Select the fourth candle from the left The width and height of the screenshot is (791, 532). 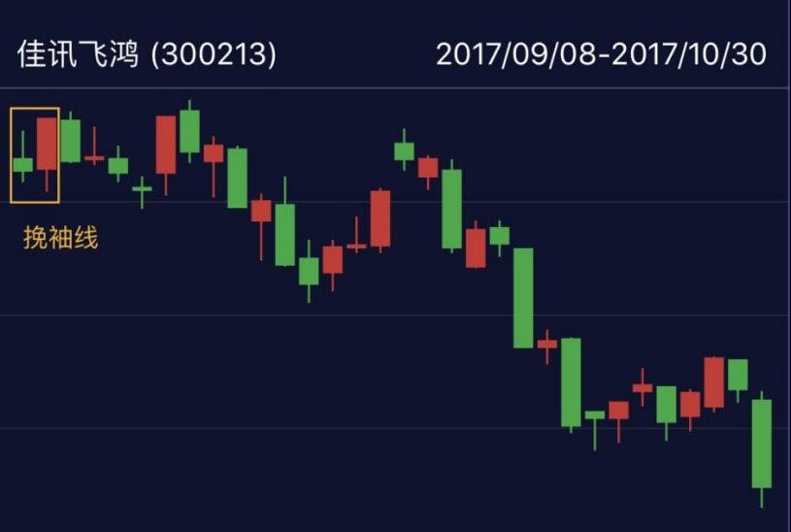tap(94, 157)
